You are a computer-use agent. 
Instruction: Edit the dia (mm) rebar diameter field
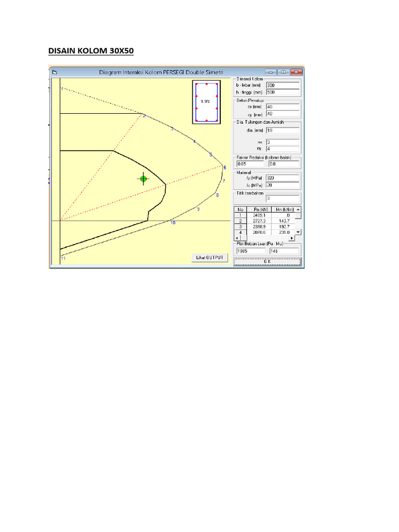pyautogui.click(x=283, y=130)
